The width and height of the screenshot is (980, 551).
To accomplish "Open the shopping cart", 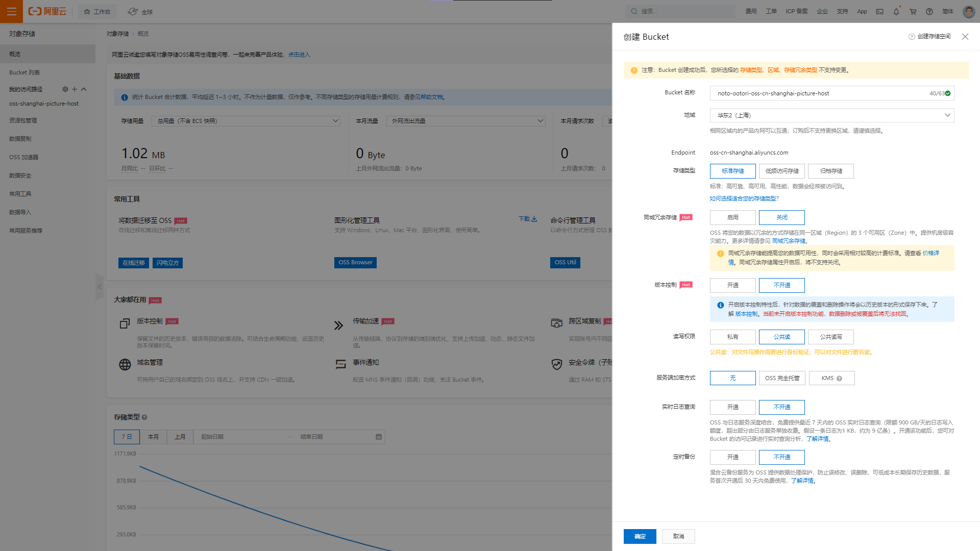I will click(x=913, y=11).
